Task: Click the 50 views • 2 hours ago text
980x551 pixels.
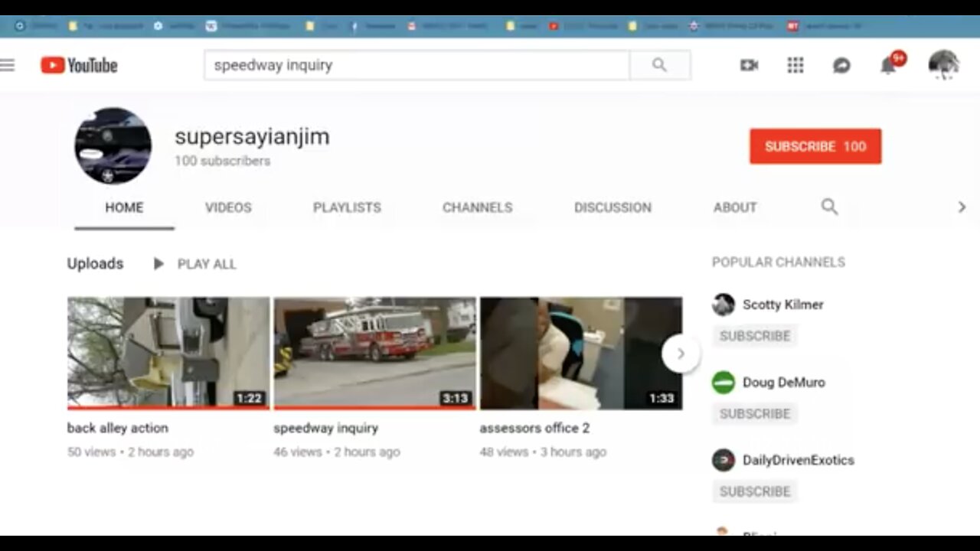Action: pyautogui.click(x=130, y=452)
